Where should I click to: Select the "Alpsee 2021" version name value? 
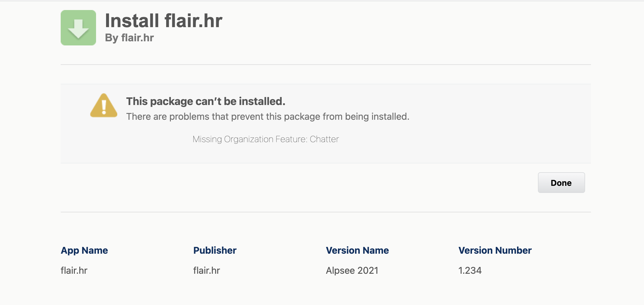tap(352, 270)
